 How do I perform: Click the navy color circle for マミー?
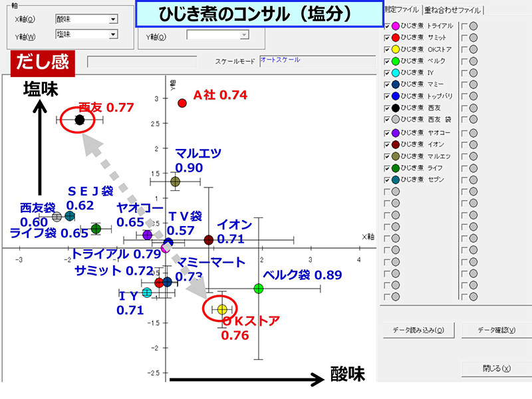pos(396,84)
